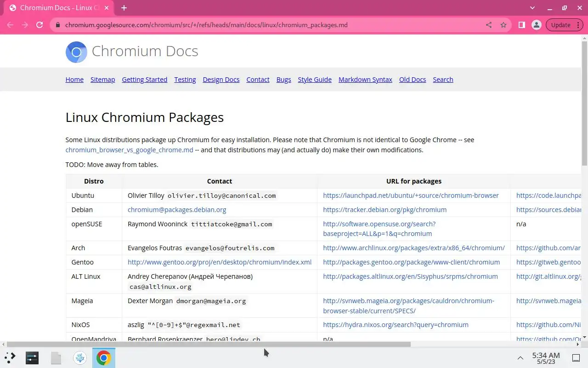Click the Distro column header
Screen dimensions: 588x368
click(x=94, y=181)
